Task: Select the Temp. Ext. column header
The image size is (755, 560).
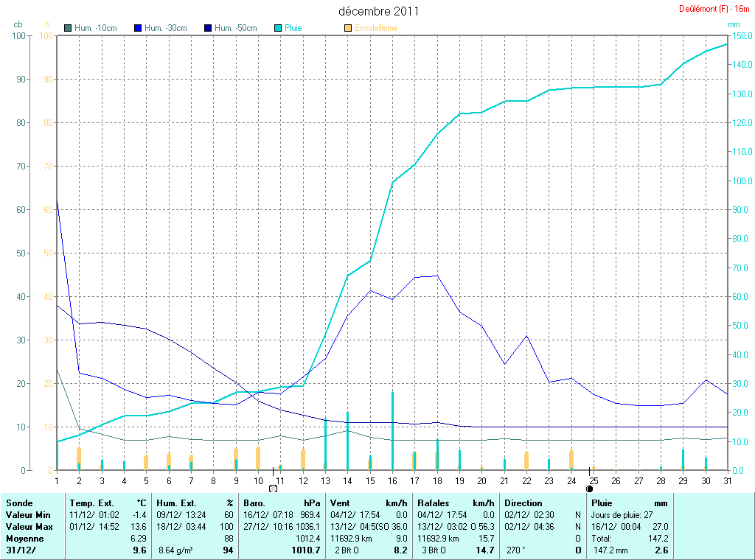Action: pyautogui.click(x=92, y=503)
